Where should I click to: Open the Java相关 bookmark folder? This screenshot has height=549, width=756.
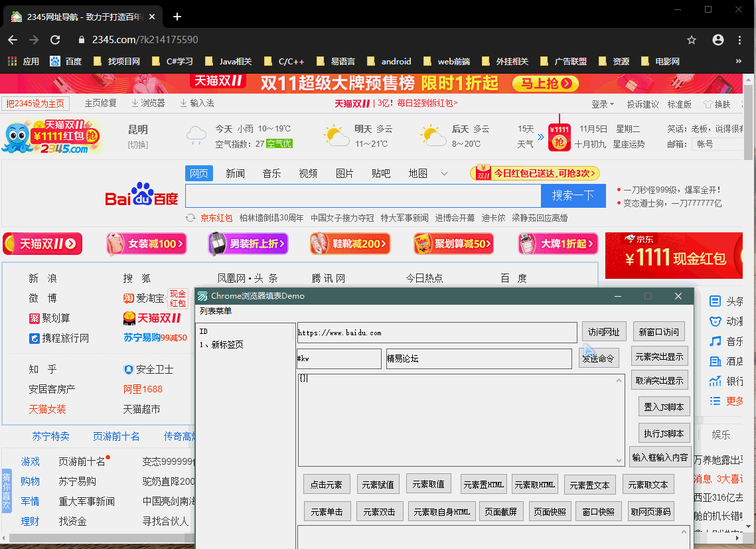tap(228, 61)
